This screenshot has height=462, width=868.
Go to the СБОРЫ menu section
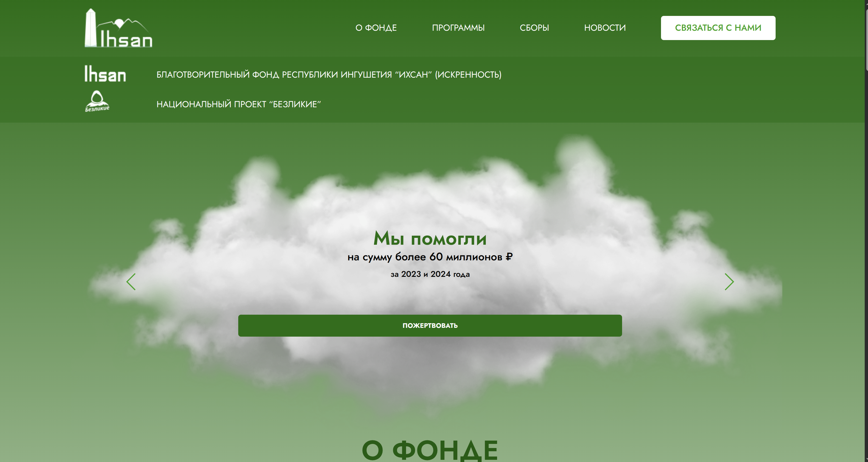[534, 28]
